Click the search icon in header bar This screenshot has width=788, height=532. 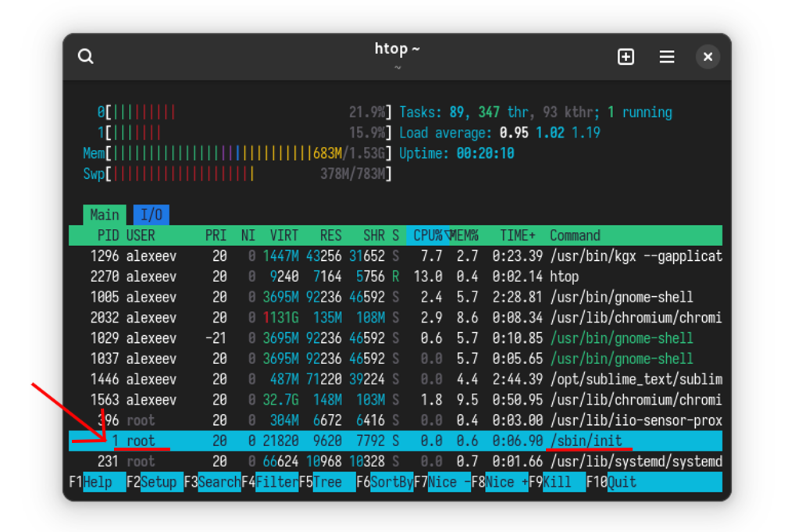point(86,56)
